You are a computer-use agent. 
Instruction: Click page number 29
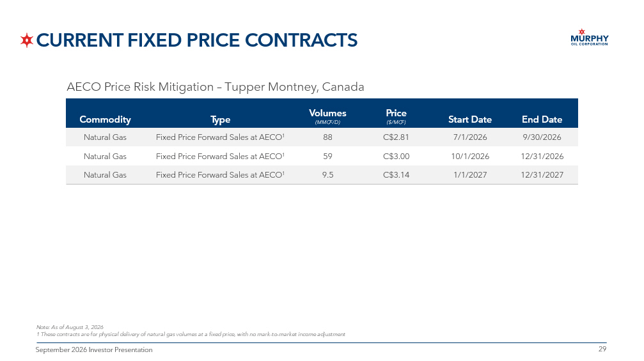coord(602,349)
